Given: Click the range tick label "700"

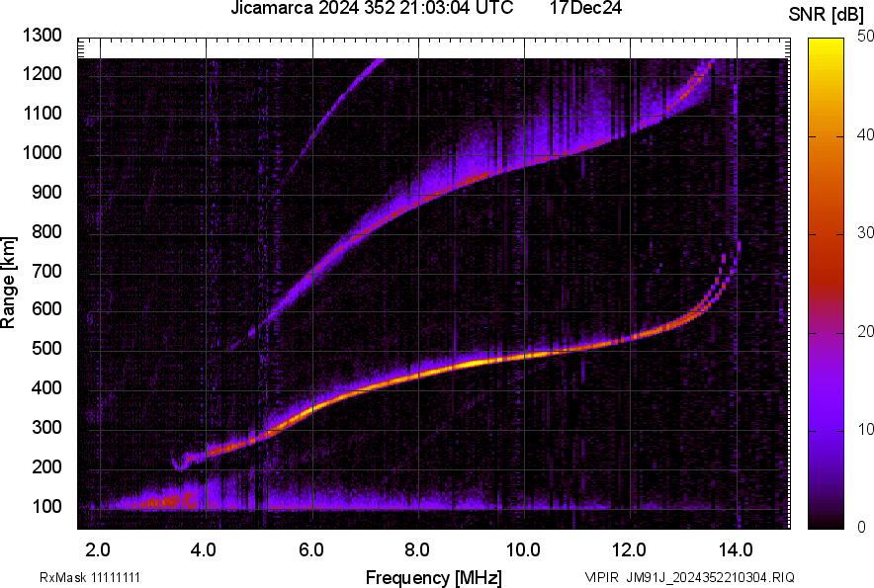Looking at the screenshot, I should point(46,272).
